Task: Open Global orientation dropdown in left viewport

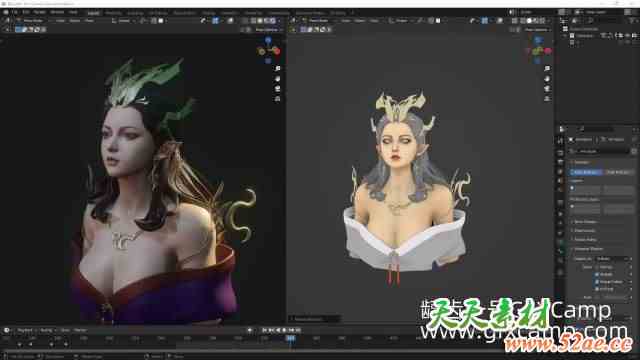Action: point(123,20)
